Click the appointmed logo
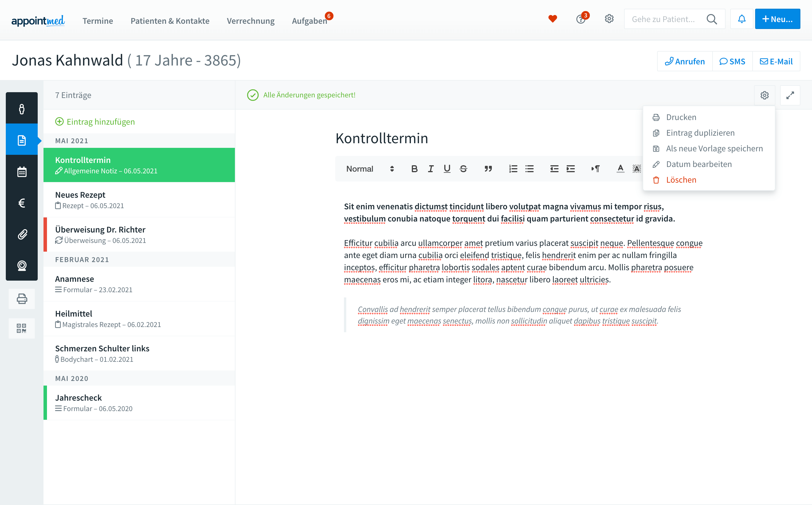The height and width of the screenshot is (505, 812). (x=38, y=21)
